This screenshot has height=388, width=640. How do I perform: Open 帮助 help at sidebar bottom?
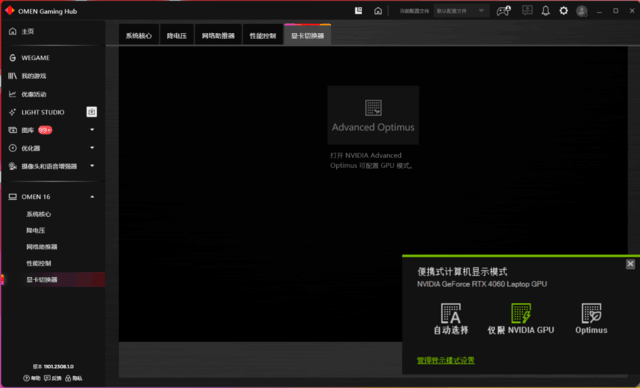(x=32, y=378)
